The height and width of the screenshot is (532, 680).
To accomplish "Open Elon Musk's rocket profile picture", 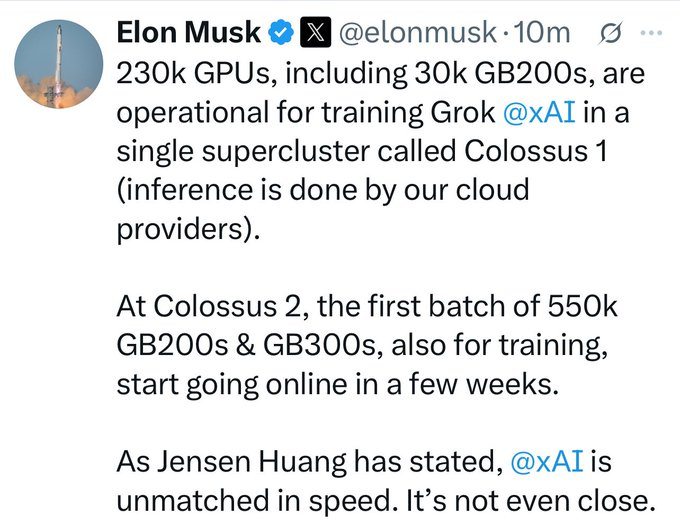I will [x=59, y=64].
